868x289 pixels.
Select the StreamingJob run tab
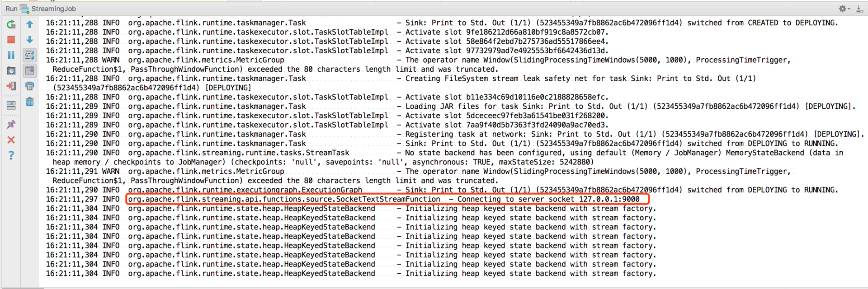click(48, 9)
